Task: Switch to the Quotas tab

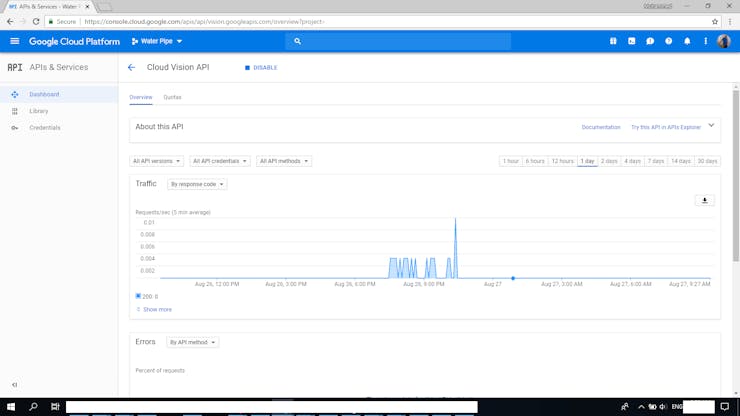Action: 172,97
